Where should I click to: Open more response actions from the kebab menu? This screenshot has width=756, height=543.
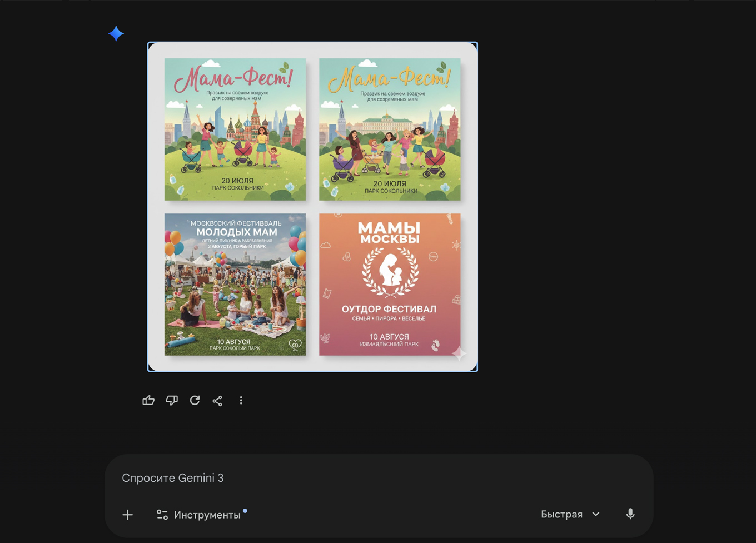(241, 400)
